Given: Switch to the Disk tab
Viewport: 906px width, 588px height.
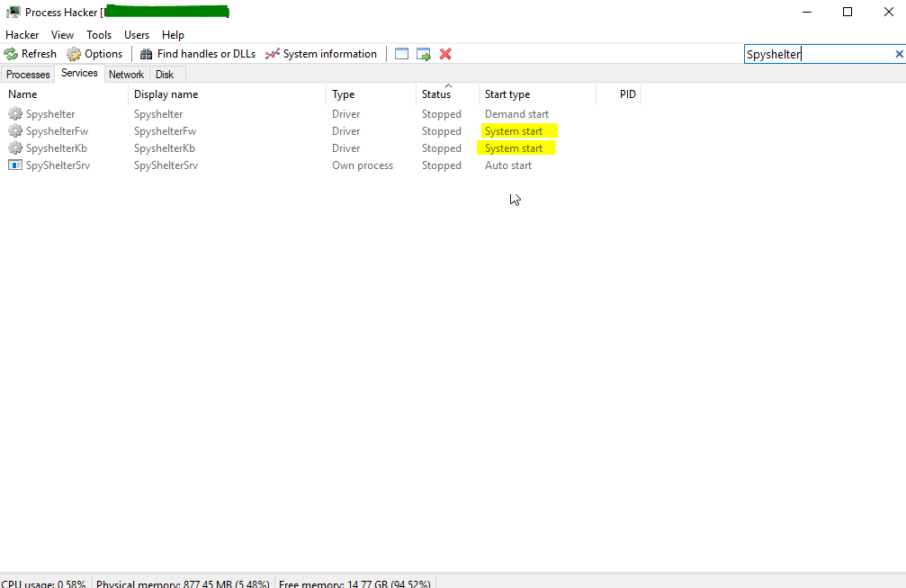Looking at the screenshot, I should click(x=165, y=75).
